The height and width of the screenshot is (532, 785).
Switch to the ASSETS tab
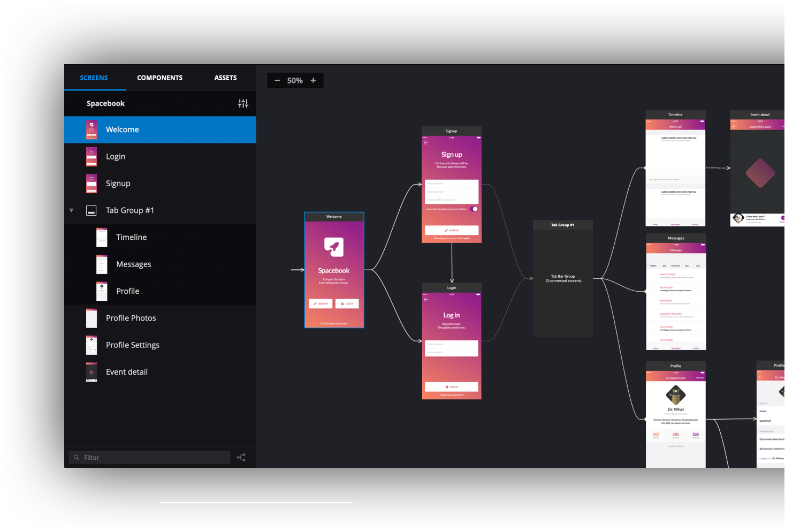coord(225,78)
